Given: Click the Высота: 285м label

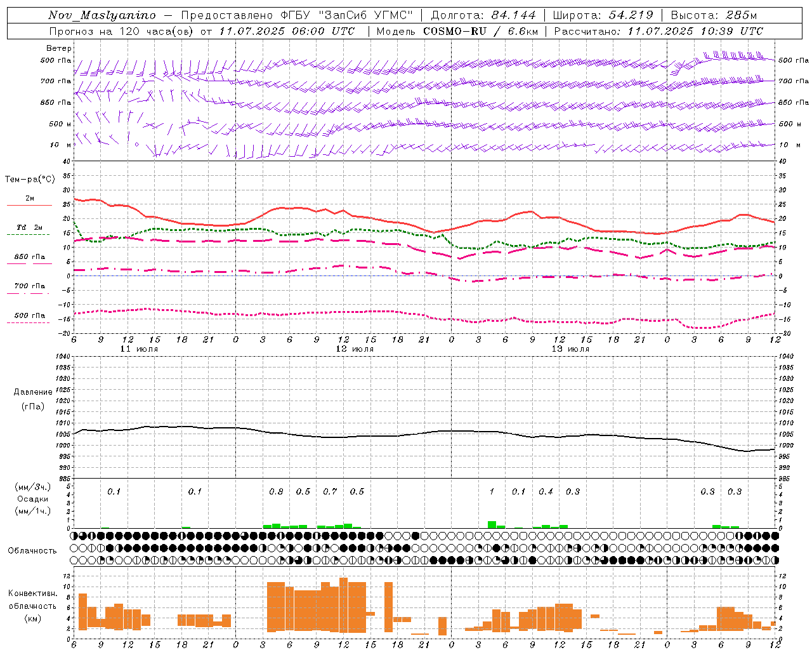Looking at the screenshot, I should [714, 15].
